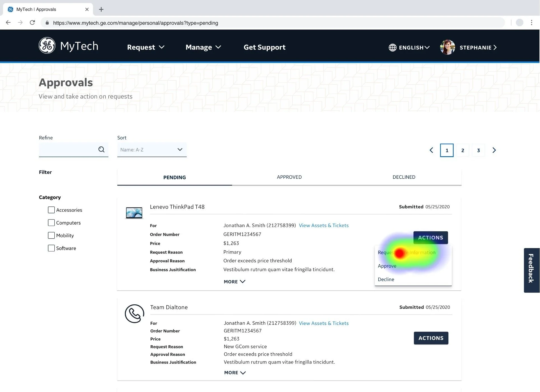
Task: Go to next page arrow
Action: (494, 150)
